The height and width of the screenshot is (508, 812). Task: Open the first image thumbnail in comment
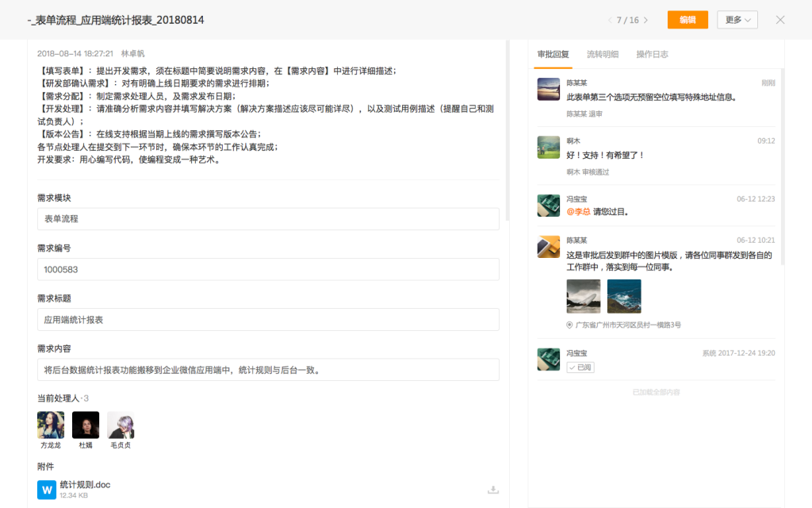pos(583,296)
